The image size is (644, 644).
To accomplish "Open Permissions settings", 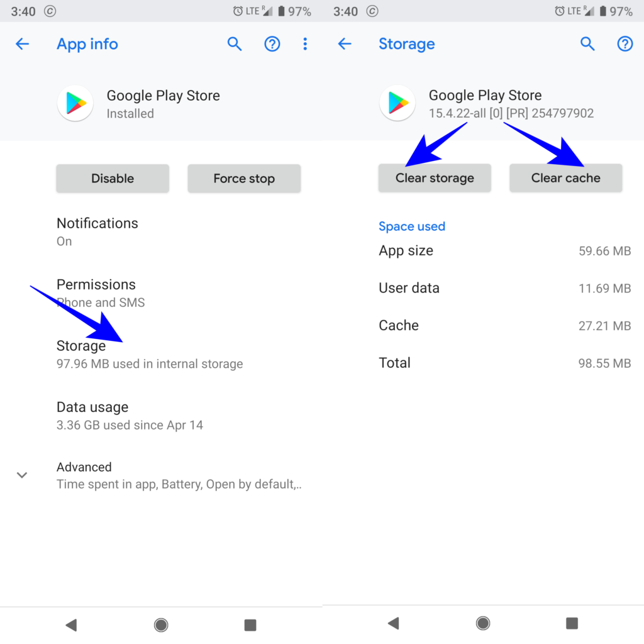I will 161,293.
